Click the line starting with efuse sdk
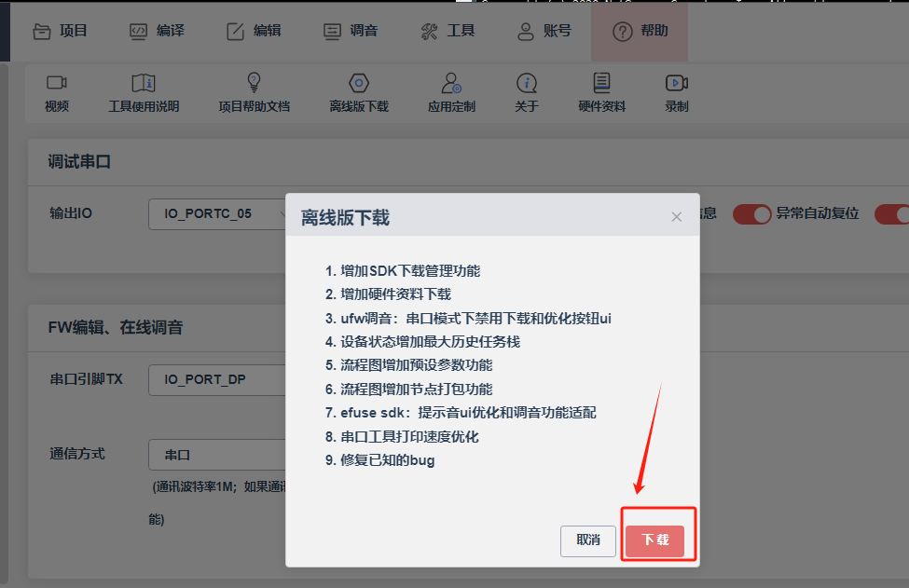Screen dimensions: 909x588 pos(468,413)
